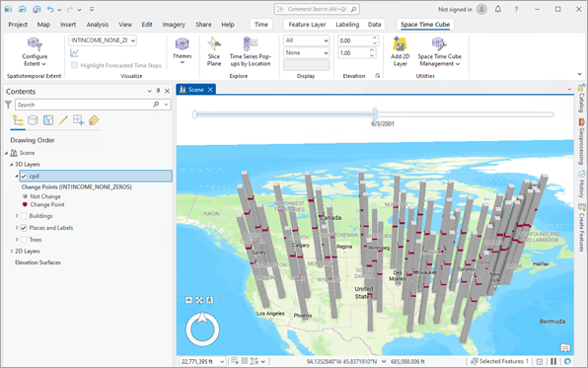This screenshot has height=368, width=588.
Task: Open the Catalog side pane
Action: click(581, 99)
